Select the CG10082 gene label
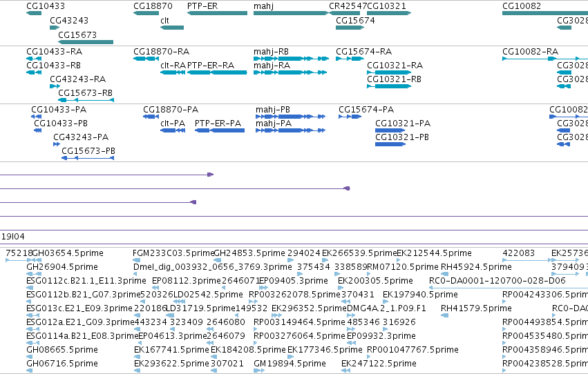The height and width of the screenshot is (374, 588). (x=522, y=6)
